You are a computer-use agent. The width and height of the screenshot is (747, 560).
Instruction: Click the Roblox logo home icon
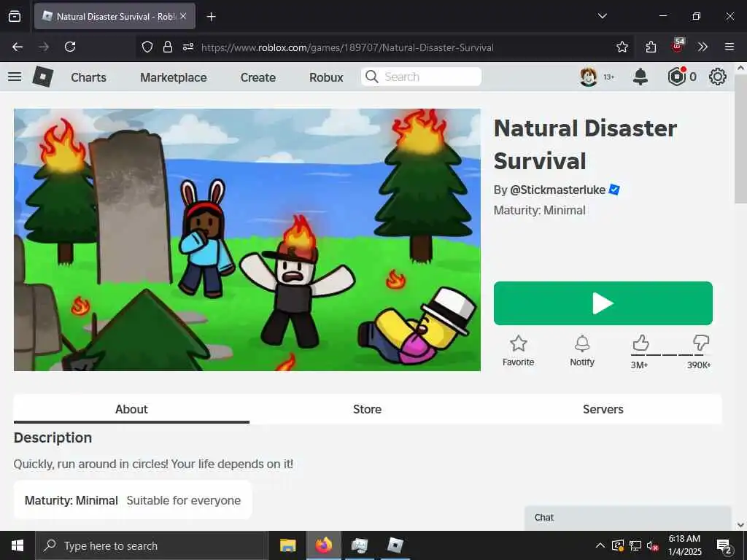[43, 77]
